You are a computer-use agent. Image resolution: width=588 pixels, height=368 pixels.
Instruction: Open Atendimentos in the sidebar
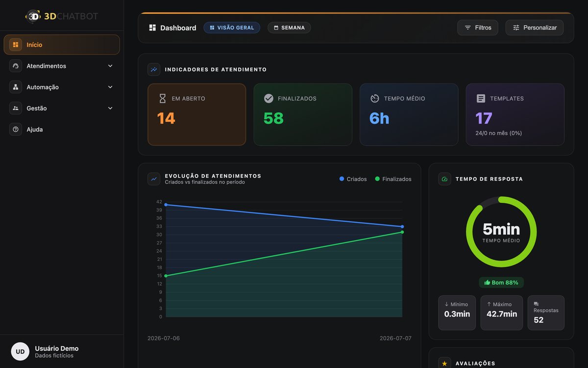(62, 66)
